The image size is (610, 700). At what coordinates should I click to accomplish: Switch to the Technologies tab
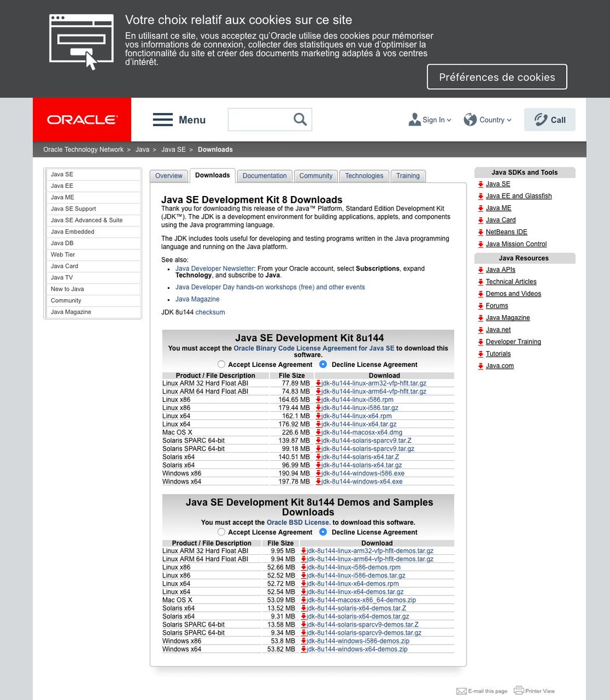pos(364,176)
